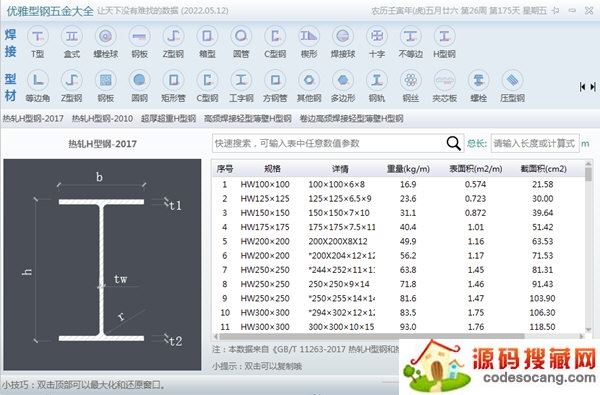Screen dimensions: 600x395
Task: Click the 40.4 weight value
Action: tap(408, 227)
